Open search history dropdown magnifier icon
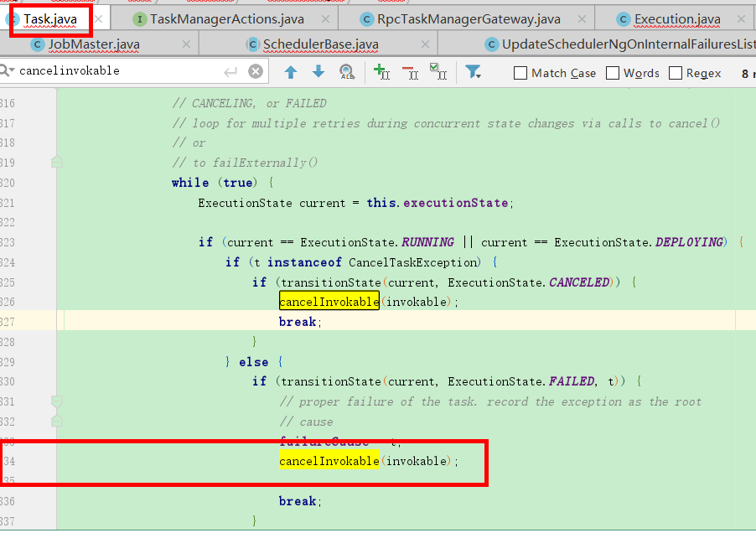 (x=7, y=71)
